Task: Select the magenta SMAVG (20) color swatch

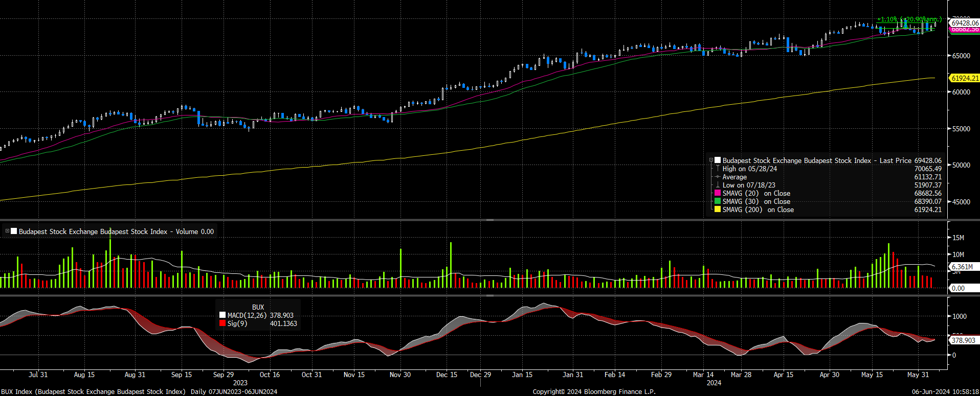Action: tap(718, 193)
